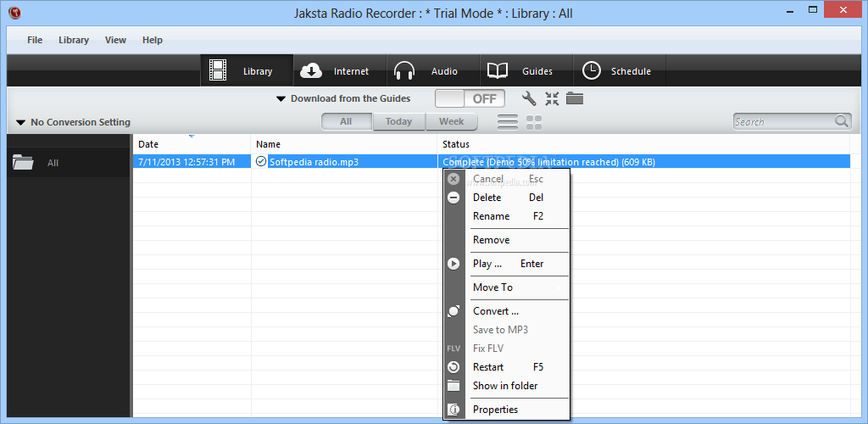The image size is (868, 424).
Task: Click the Show in folder icon
Action: [453, 386]
